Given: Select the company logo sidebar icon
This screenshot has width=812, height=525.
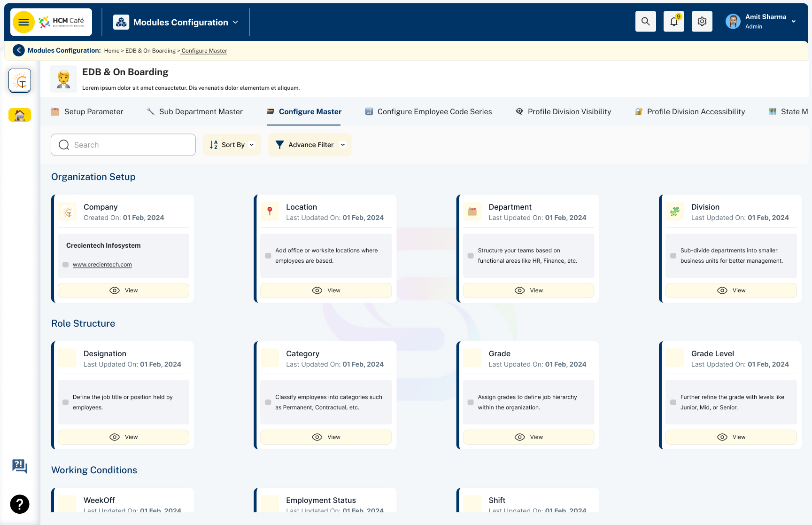Looking at the screenshot, I should [20, 80].
